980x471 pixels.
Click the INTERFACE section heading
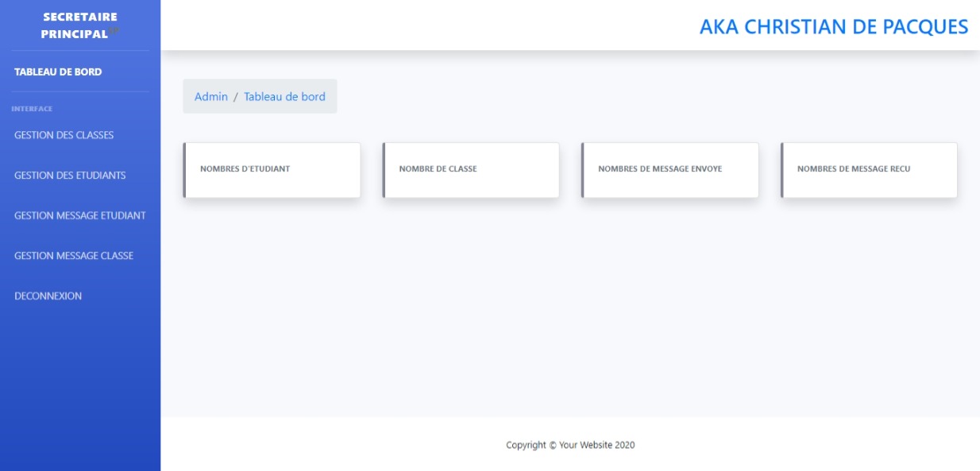point(32,109)
